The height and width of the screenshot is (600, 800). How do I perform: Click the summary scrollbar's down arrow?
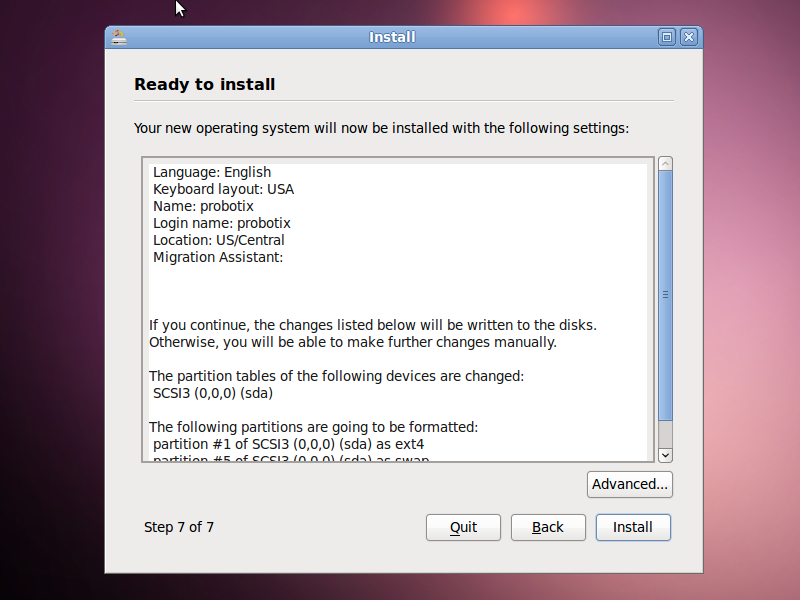[666, 454]
